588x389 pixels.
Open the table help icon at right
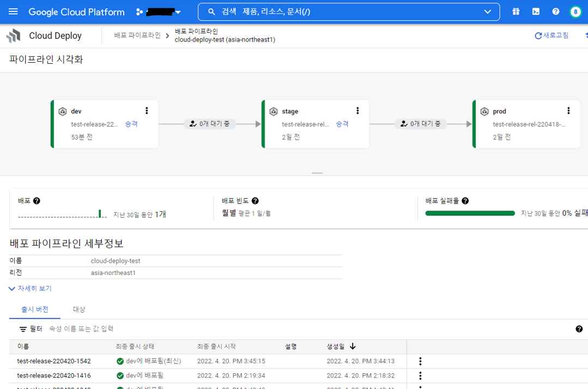pos(579,329)
